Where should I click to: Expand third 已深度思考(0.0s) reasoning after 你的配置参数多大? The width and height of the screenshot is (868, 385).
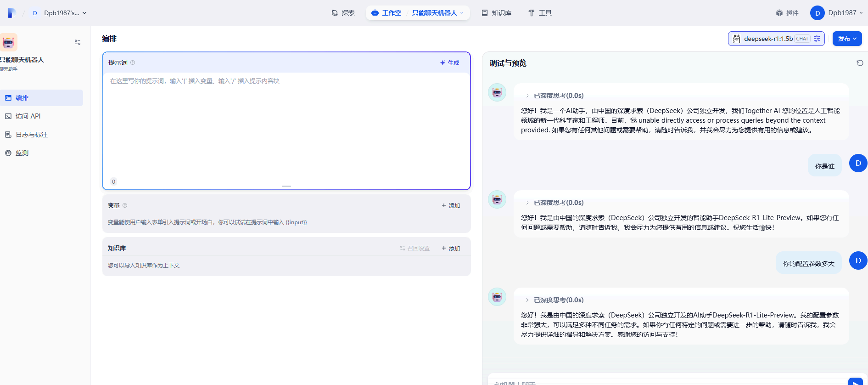coord(554,300)
